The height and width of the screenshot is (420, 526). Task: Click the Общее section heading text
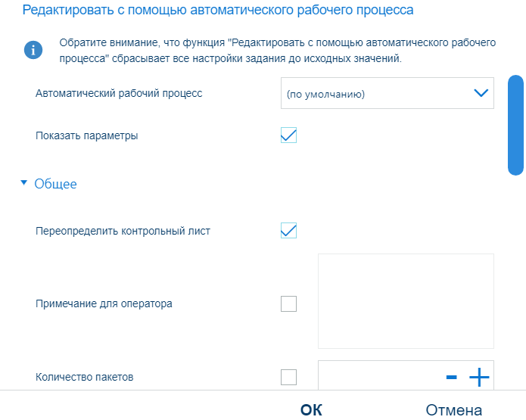(56, 184)
